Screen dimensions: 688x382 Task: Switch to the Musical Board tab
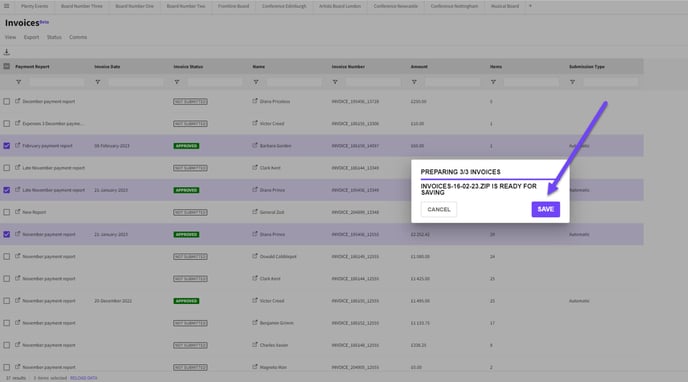pos(505,6)
